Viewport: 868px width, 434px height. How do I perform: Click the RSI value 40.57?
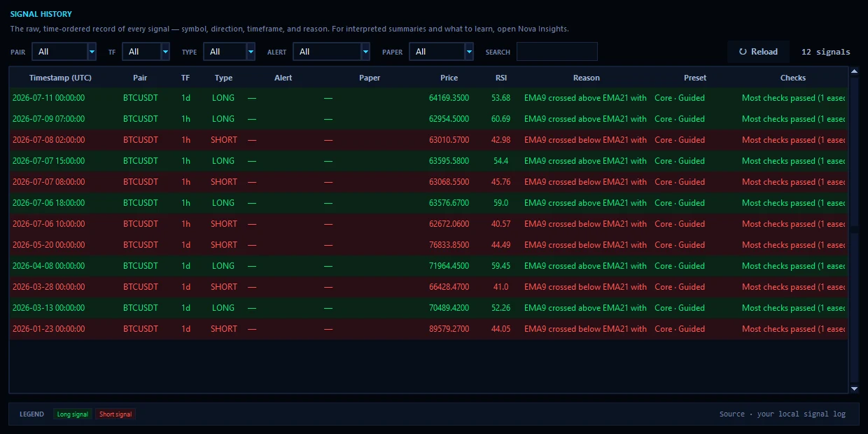(501, 224)
